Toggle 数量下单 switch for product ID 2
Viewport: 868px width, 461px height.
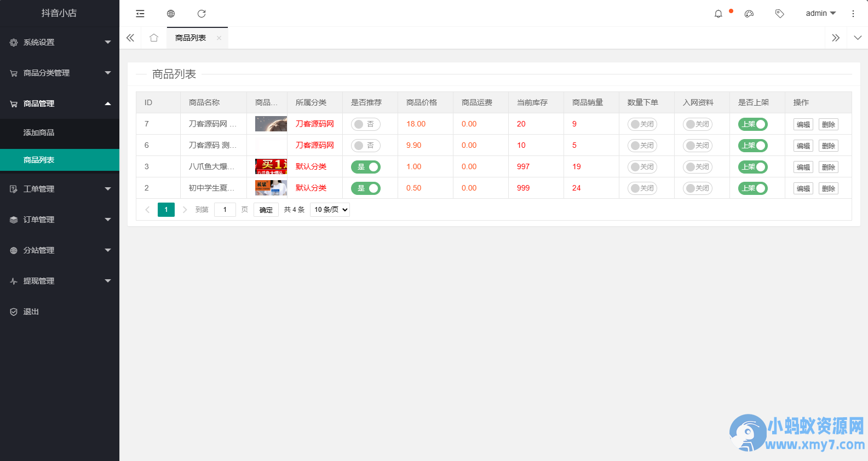point(642,188)
